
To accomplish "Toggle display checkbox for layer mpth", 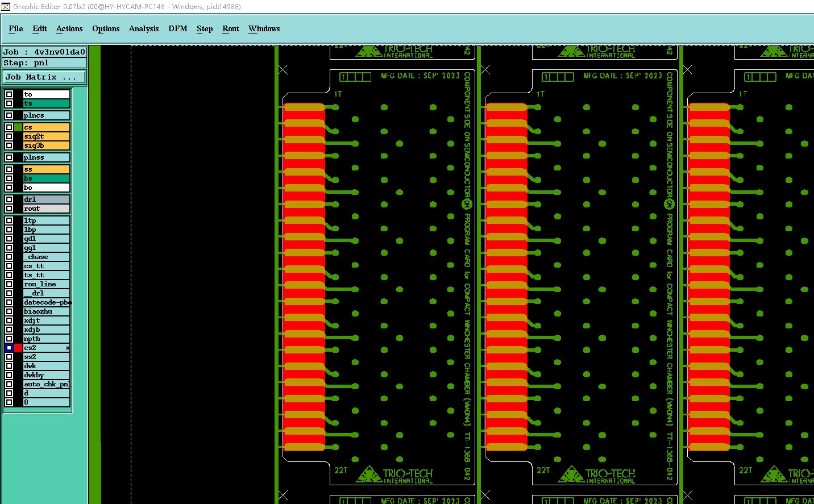I will pos(9,339).
